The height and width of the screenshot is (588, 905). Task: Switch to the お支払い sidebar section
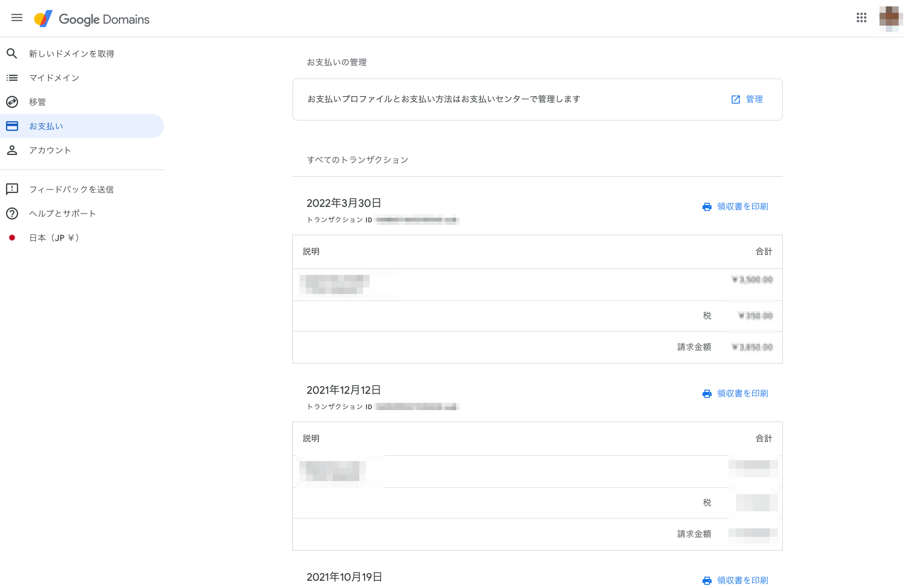(x=46, y=126)
